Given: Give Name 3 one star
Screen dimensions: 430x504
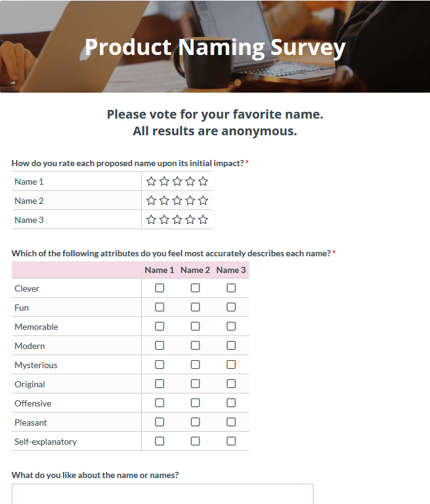Looking at the screenshot, I should (x=151, y=220).
